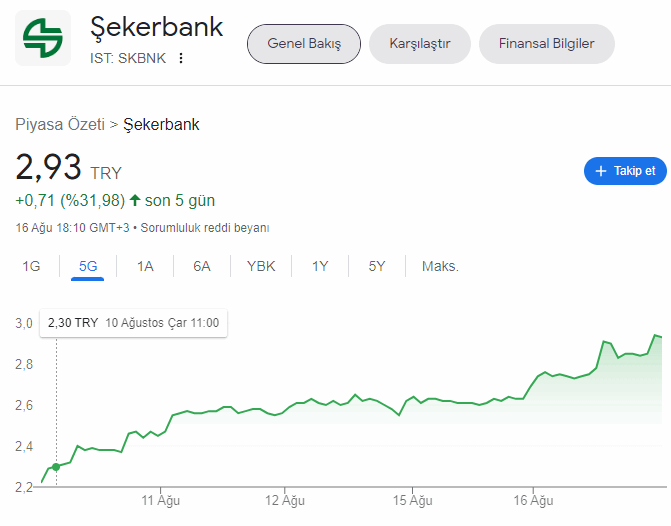Select the Maks. chart range
This screenshot has width=671, height=526.
[440, 266]
